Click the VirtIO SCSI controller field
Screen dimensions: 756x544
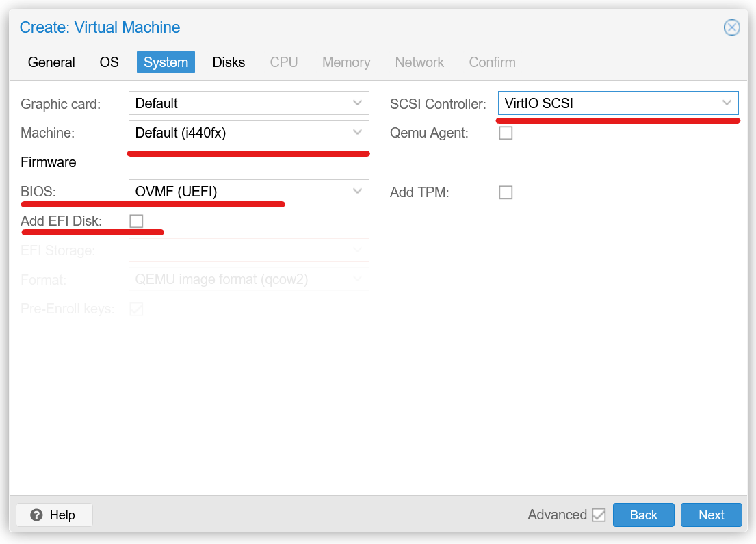click(618, 103)
